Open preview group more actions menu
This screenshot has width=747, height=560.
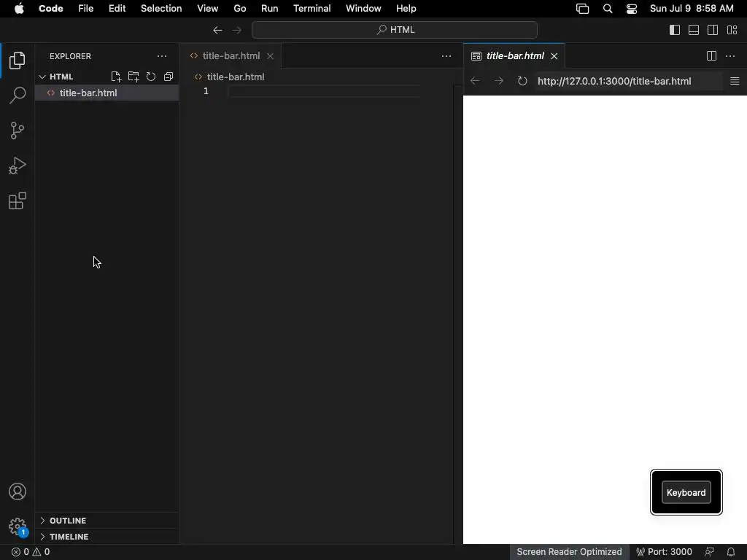(729, 56)
